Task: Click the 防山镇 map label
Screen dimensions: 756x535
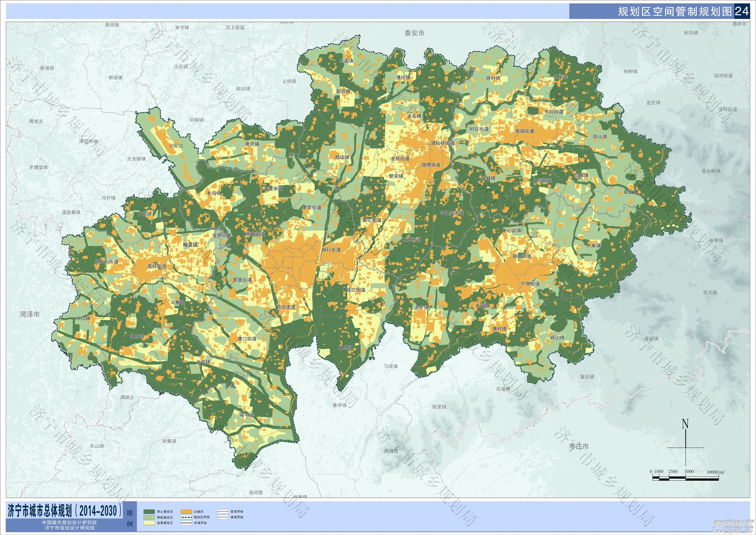Action: click(x=600, y=136)
